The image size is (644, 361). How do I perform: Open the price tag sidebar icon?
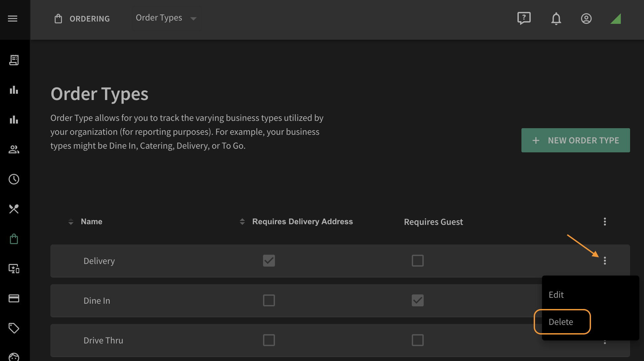(14, 328)
